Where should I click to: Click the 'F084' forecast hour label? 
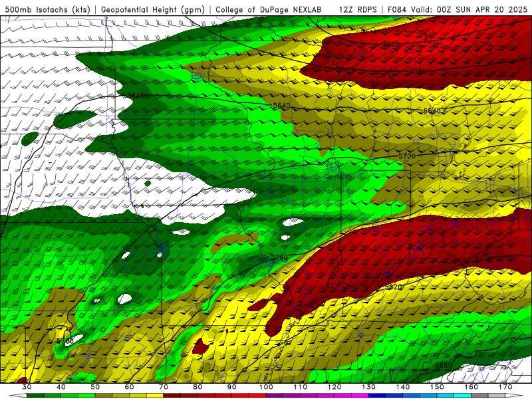click(x=397, y=9)
